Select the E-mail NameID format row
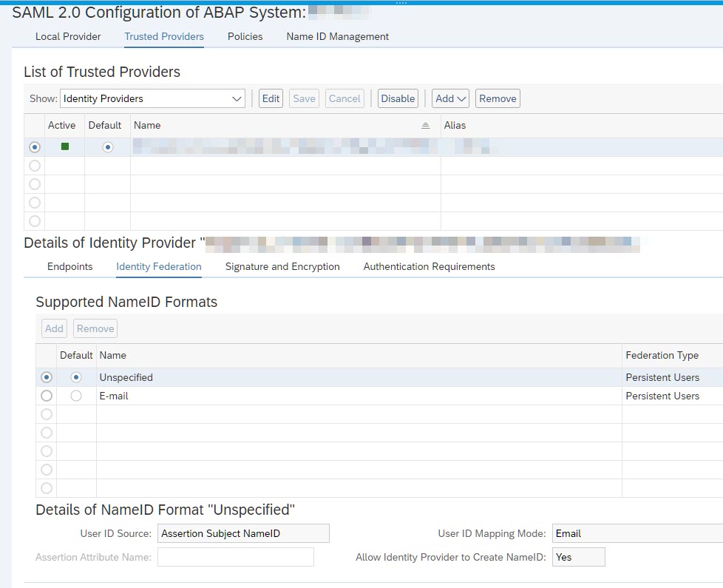 coord(47,396)
